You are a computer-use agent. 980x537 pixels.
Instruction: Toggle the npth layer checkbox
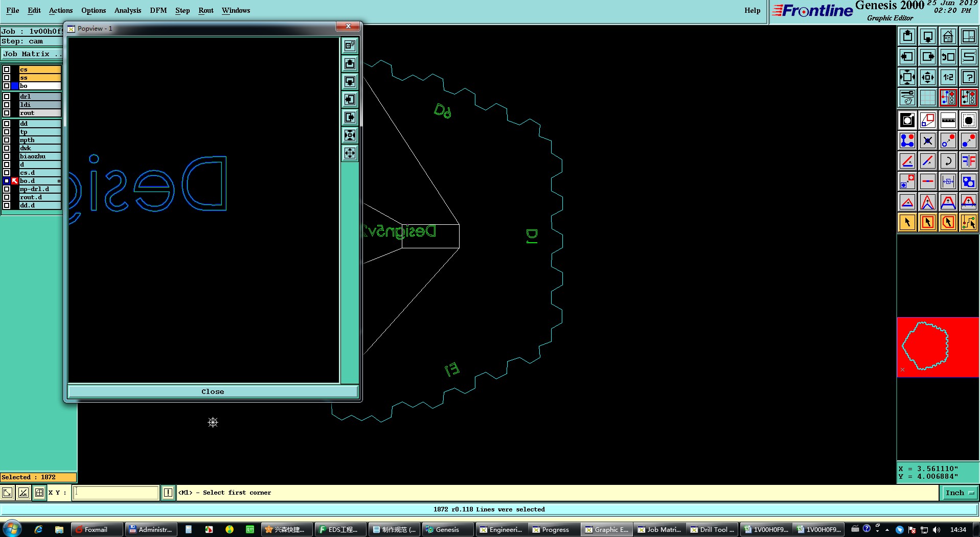point(7,140)
